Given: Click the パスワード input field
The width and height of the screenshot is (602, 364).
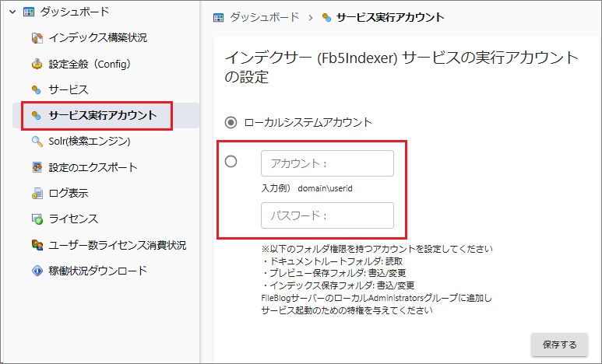Looking at the screenshot, I should point(327,215).
